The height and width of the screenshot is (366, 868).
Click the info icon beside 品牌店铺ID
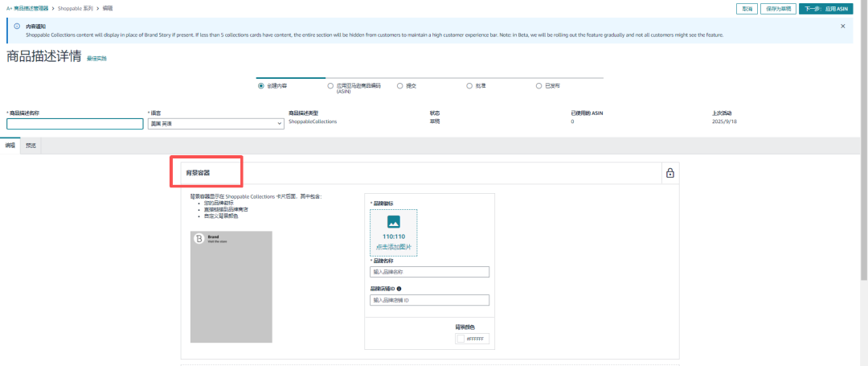(399, 288)
